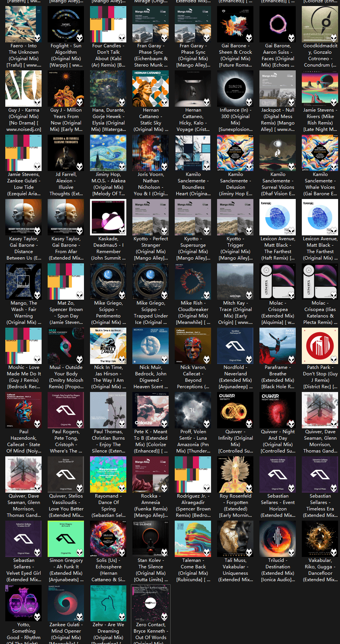This screenshot has width=340, height=644.
Task: Select Fran Garay - Phase Sync Eichenbaum remix title
Action: [151, 55]
